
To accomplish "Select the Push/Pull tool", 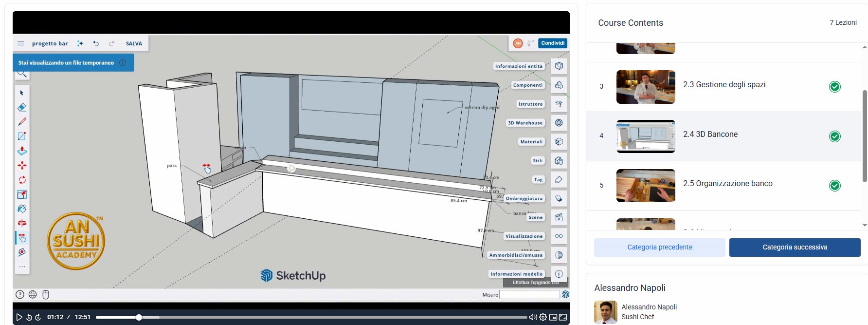I will 22,151.
